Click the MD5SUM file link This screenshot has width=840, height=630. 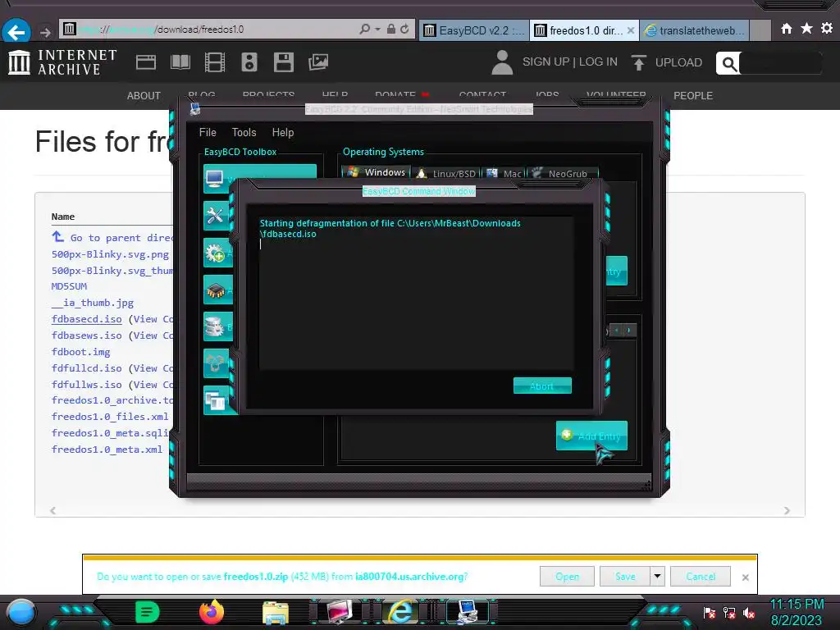coord(69,286)
